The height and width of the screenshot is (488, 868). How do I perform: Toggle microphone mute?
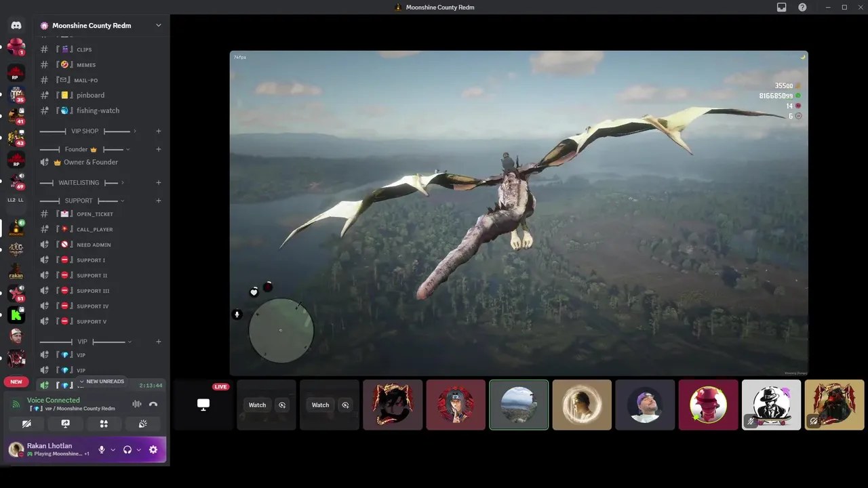pyautogui.click(x=102, y=449)
